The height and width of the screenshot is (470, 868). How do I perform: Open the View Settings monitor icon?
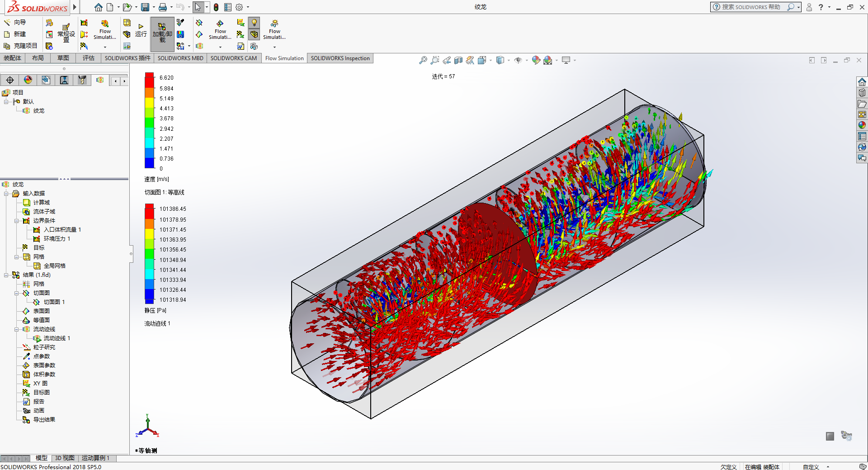click(x=566, y=60)
